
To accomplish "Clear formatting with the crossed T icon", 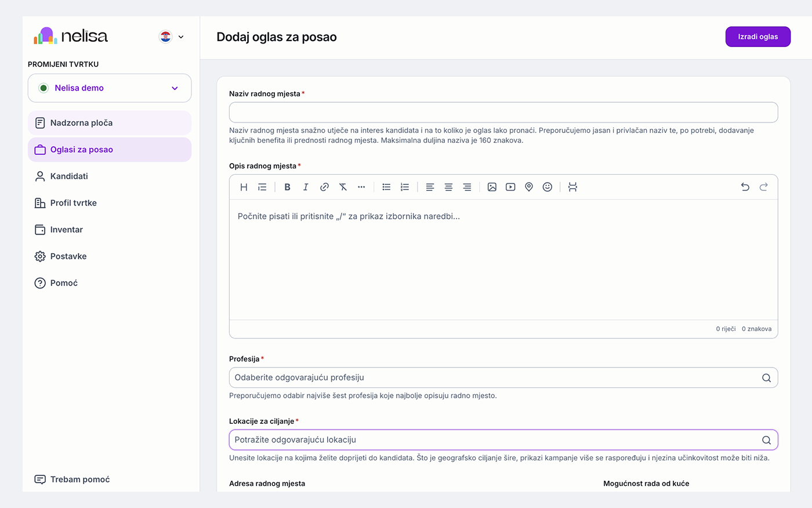I will point(343,187).
